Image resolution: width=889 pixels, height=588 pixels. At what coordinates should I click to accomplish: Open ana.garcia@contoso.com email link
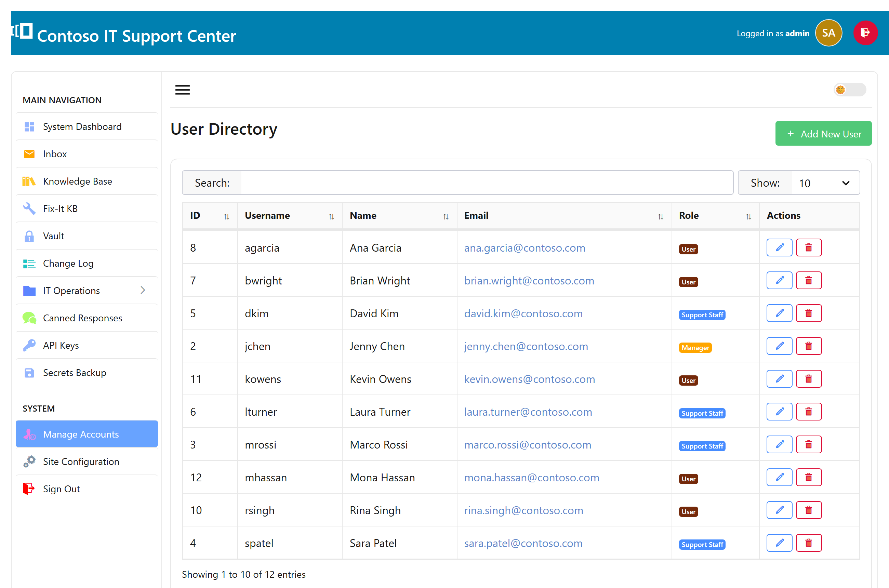(525, 248)
